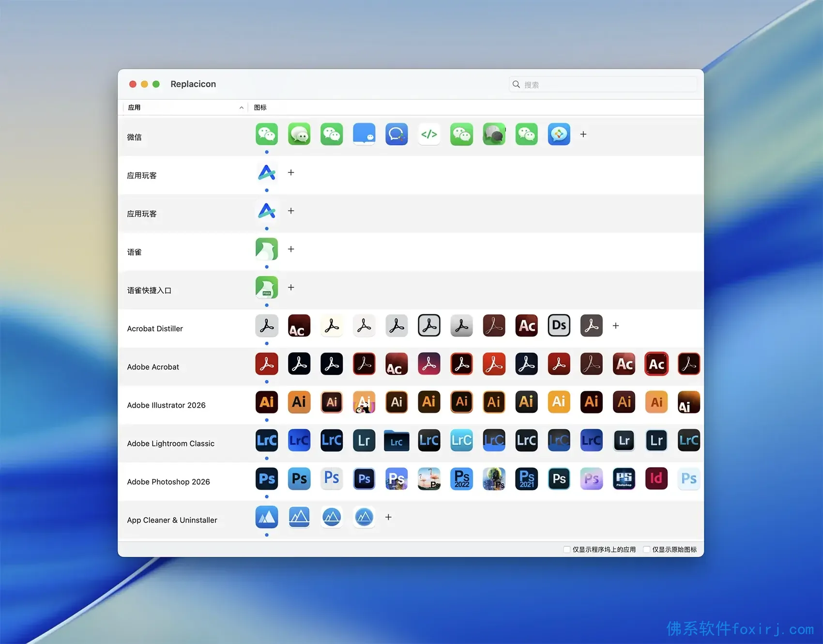Toggle the 仅显示原始图标 checkbox
The width and height of the screenshot is (823, 644).
pos(646,549)
